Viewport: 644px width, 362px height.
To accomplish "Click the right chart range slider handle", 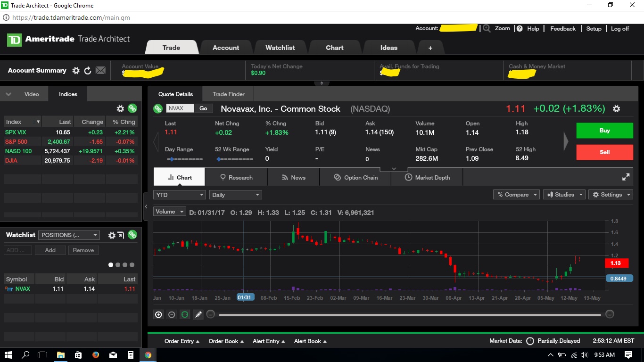I will tap(610, 314).
